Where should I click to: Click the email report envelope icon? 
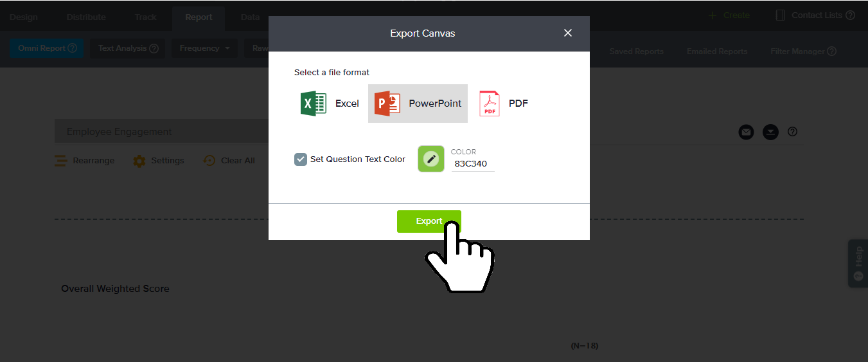[x=745, y=132]
